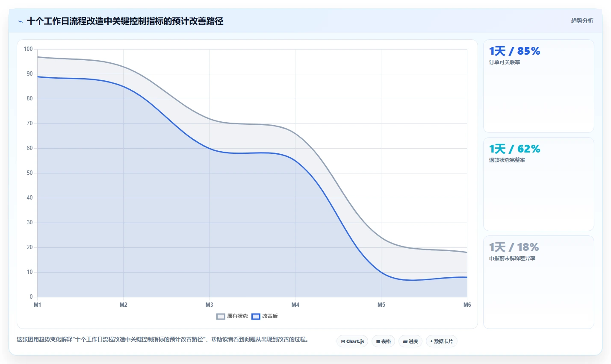Click the icon inside the 进度 tag
611x364 pixels.
405,342
